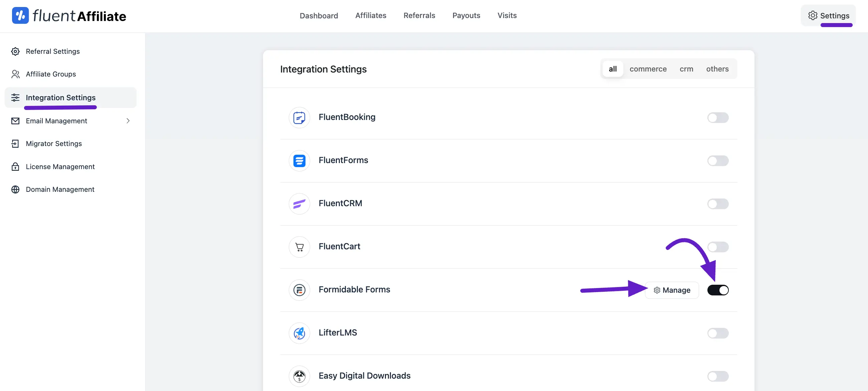Switch on the LifterLMS integration
Screen dimensions: 868x391
(x=717, y=333)
